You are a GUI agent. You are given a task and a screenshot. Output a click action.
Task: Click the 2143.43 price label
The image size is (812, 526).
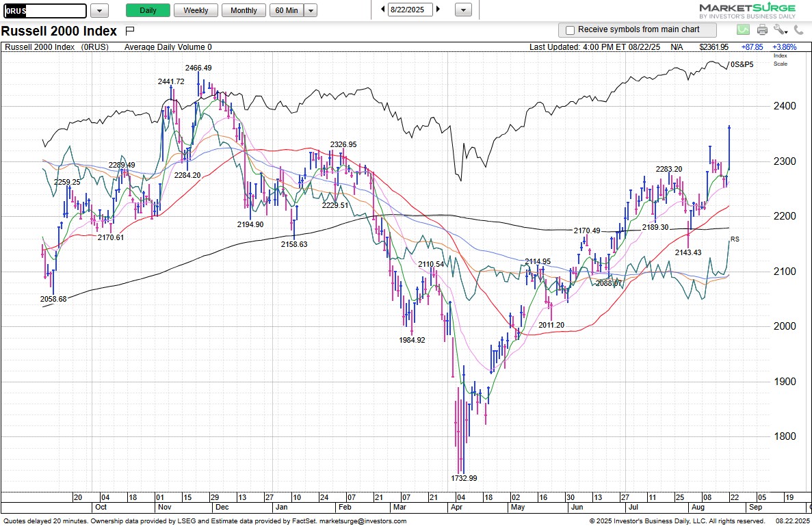(688, 252)
